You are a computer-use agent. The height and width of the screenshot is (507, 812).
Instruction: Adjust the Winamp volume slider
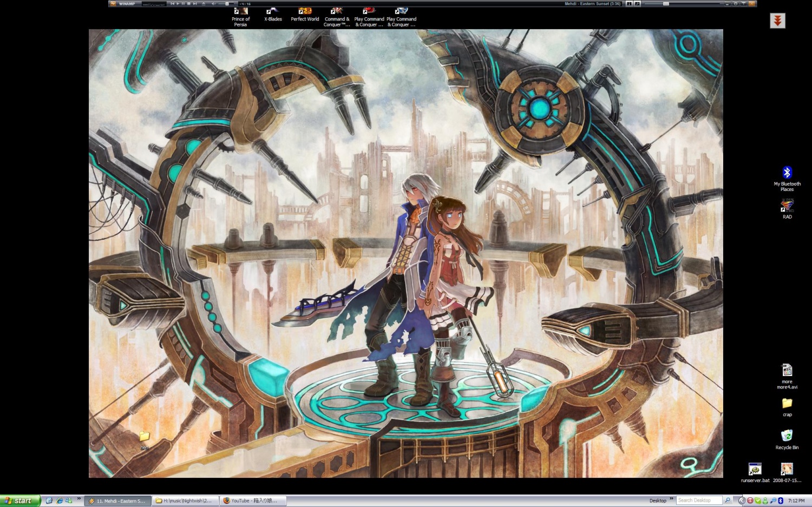(x=226, y=4)
